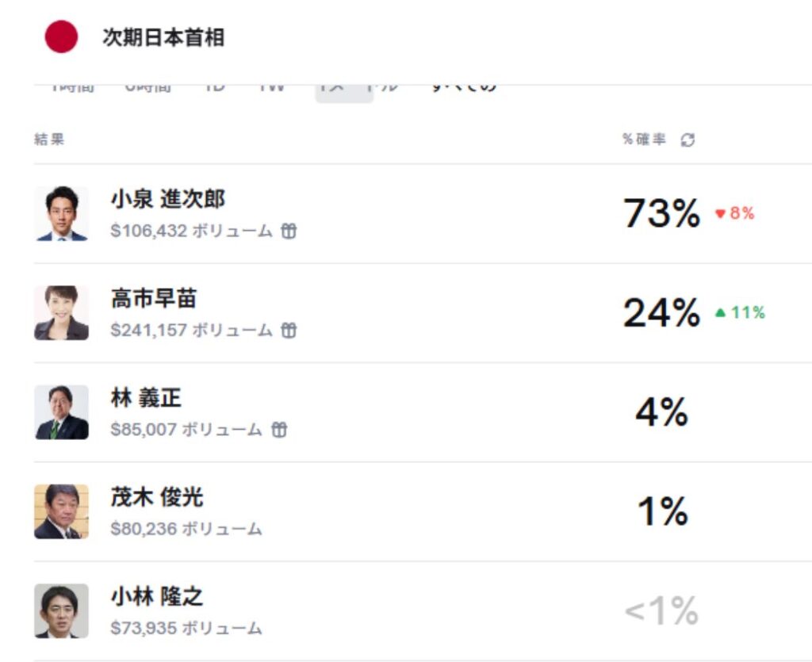Screen dimensions: 812x662
Task: Click the Japan flag icon
Action: coord(61,37)
